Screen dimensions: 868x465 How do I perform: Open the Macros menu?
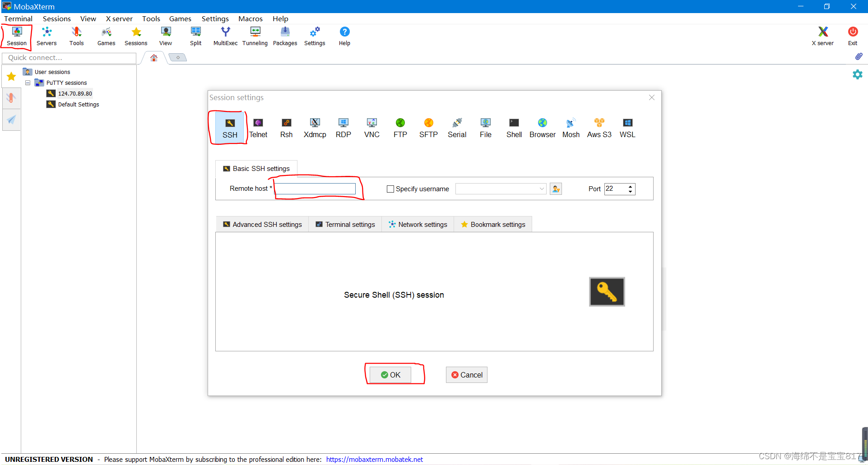[x=251, y=18]
